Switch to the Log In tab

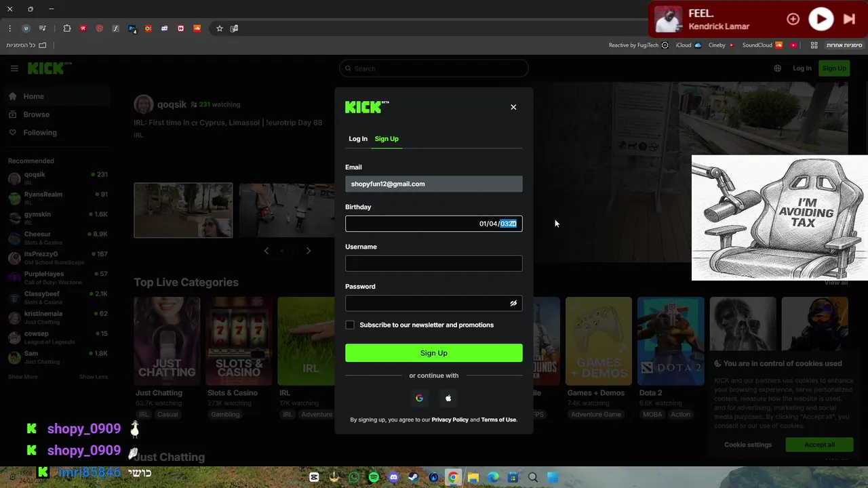click(x=358, y=139)
